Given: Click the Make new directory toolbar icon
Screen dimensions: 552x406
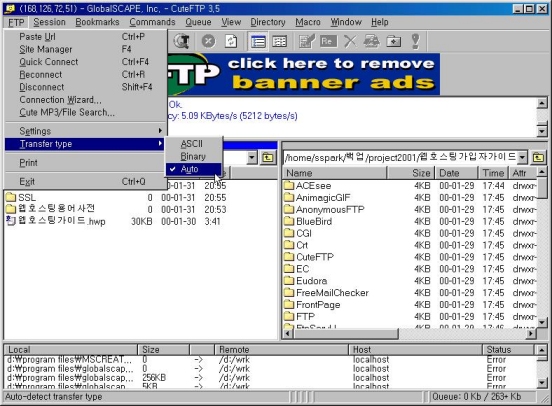Looking at the screenshot, I should click(x=393, y=41).
